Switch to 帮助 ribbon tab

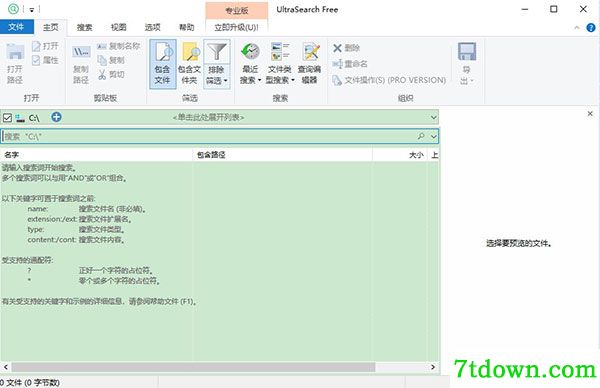tap(187, 27)
